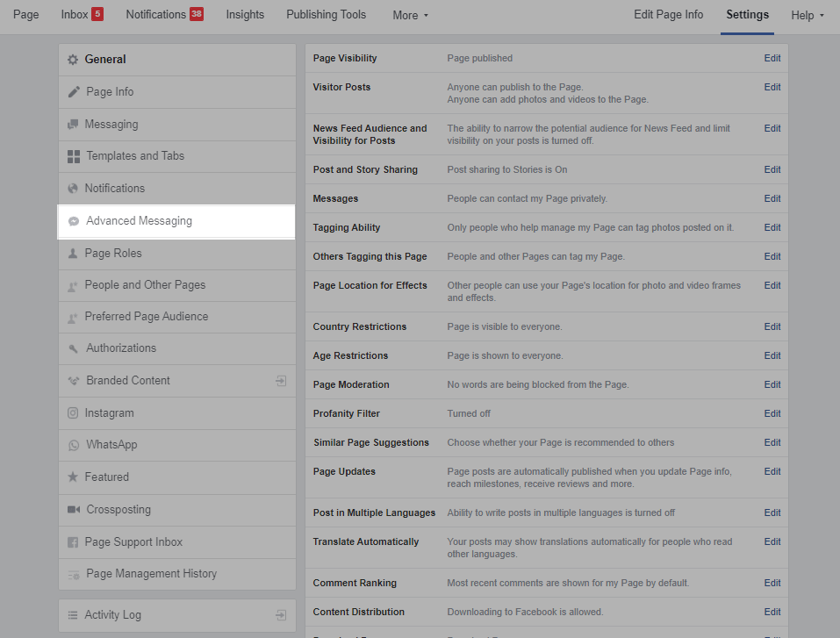
Task: Click the icon beside Preferred Page Audience
Action: 73,317
